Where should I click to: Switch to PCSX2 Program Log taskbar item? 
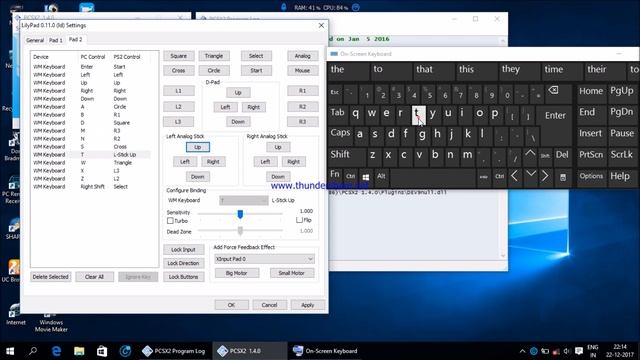(174, 351)
